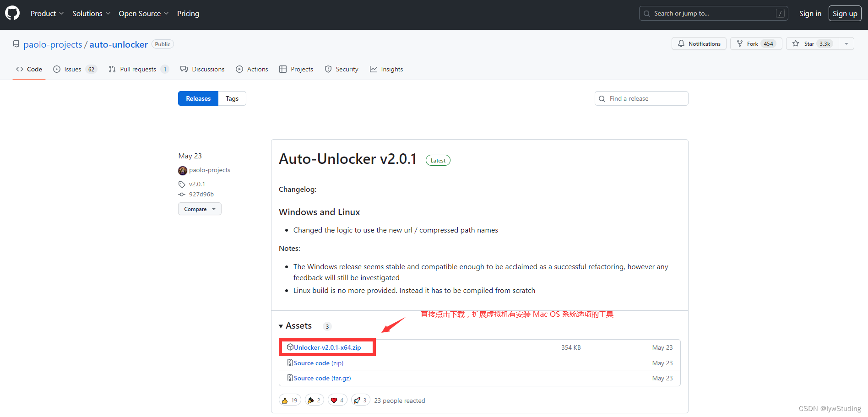The image size is (868, 417).
Task: Click the 354 KB file size text
Action: tap(571, 347)
